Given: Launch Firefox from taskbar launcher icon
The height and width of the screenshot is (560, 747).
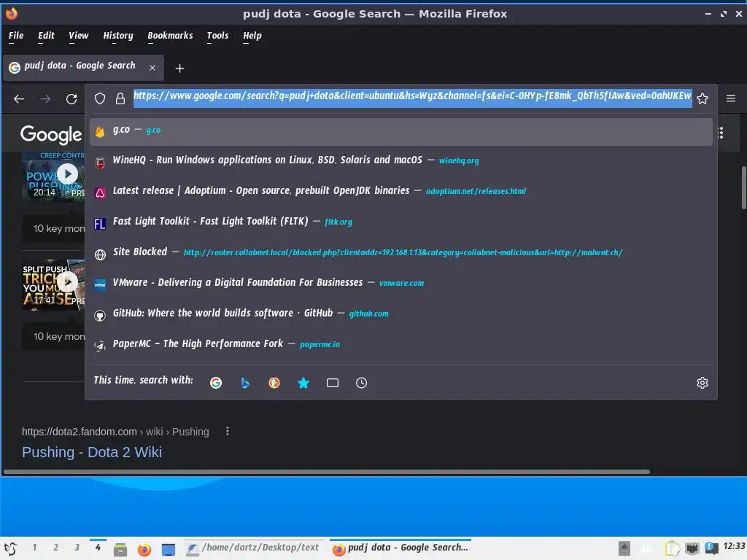Looking at the screenshot, I should point(144,550).
